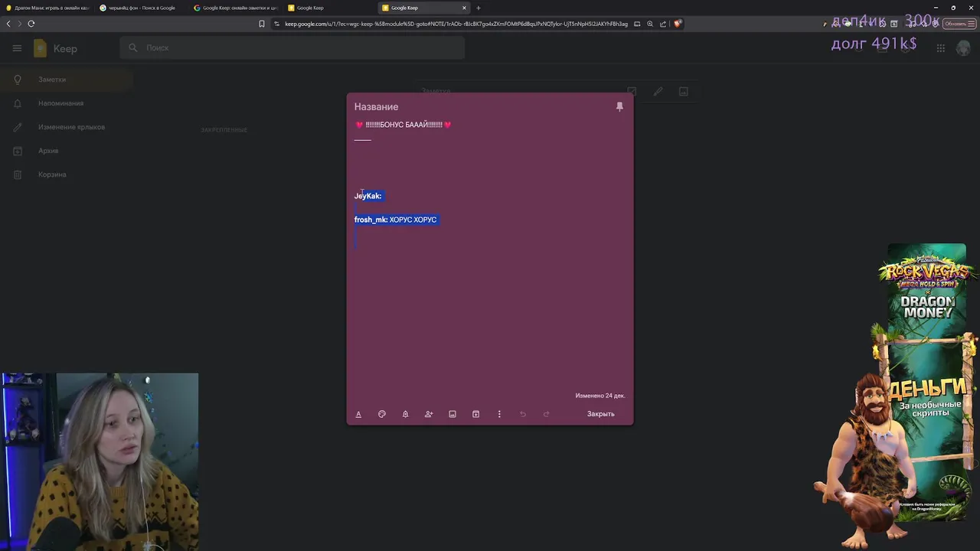Open the three-dot more options menu
This screenshot has height=551, width=980.
(x=499, y=414)
